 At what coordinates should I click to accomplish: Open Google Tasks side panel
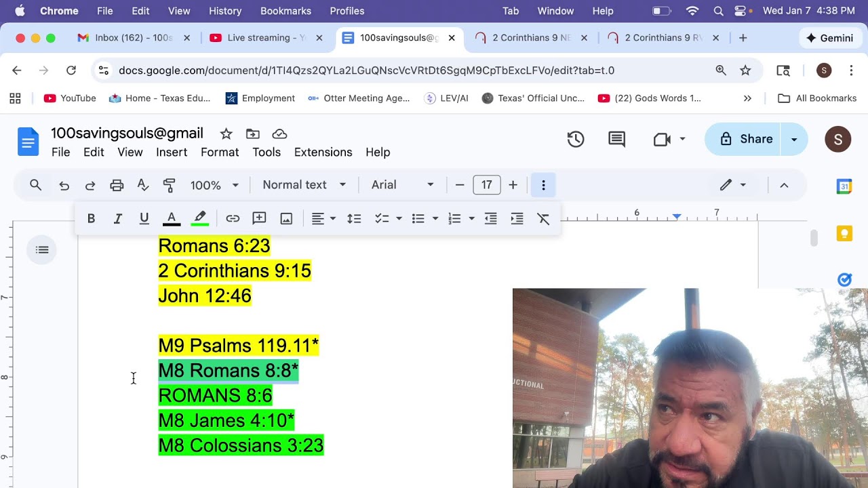pyautogui.click(x=844, y=279)
